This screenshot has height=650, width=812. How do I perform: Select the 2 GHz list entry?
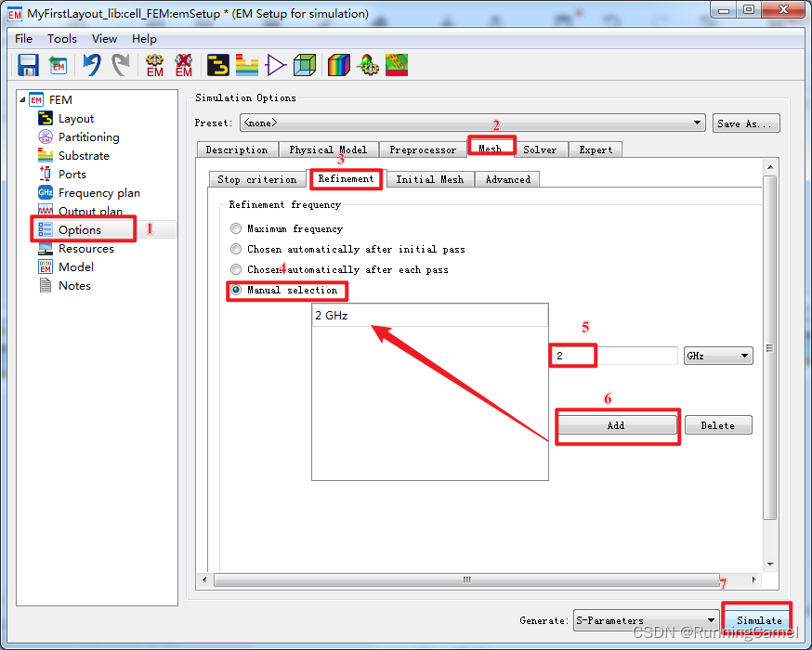[429, 315]
